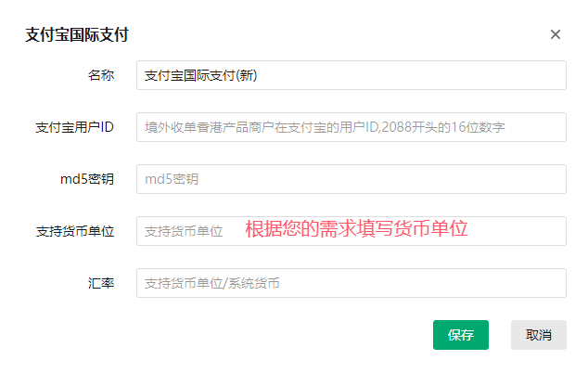Click the 支持货币单位 field label

click(x=75, y=231)
